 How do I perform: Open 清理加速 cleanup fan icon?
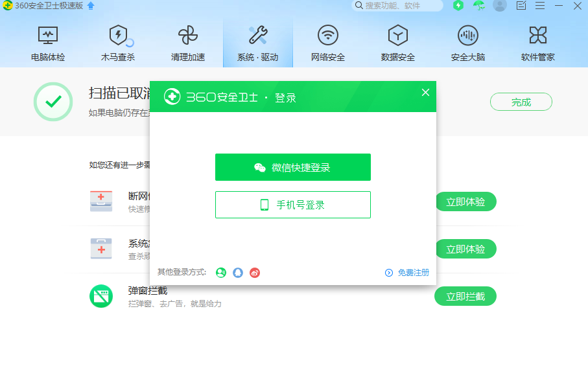[x=188, y=36]
